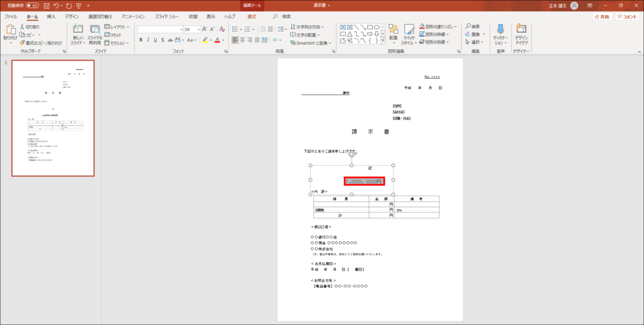This screenshot has height=325, width=644.
Task: Open Design Ideas (デザイン アイデア)
Action: [521, 35]
